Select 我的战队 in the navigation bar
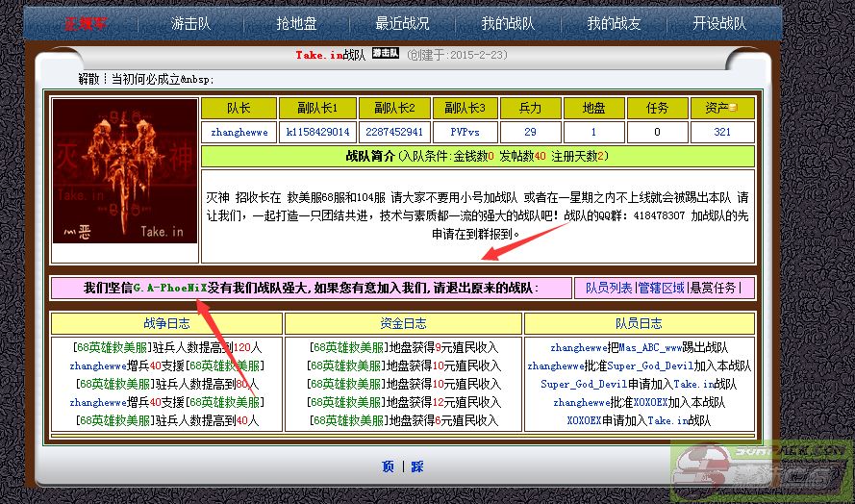855x504 pixels. [508, 23]
